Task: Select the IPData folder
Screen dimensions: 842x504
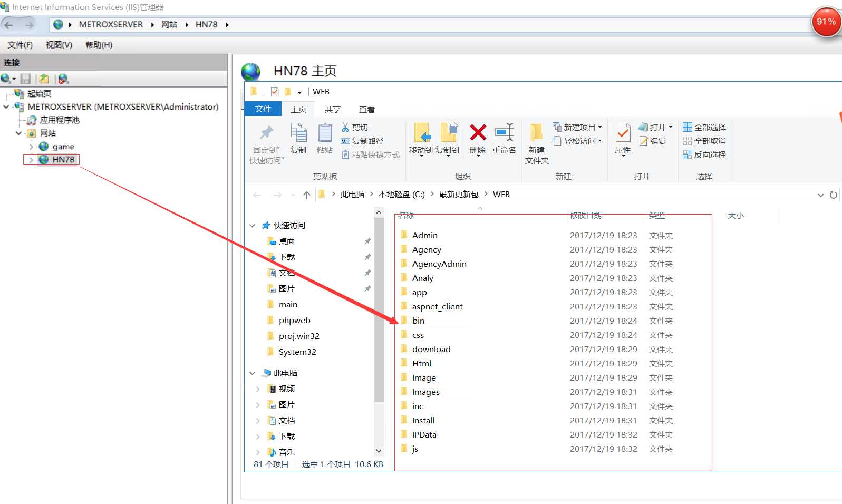Action: 424,434
